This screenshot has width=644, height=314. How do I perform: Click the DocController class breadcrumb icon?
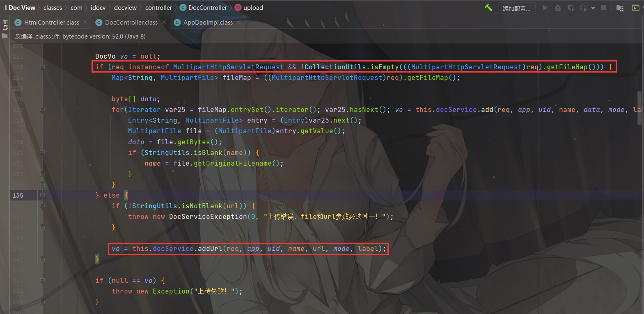click(x=183, y=7)
